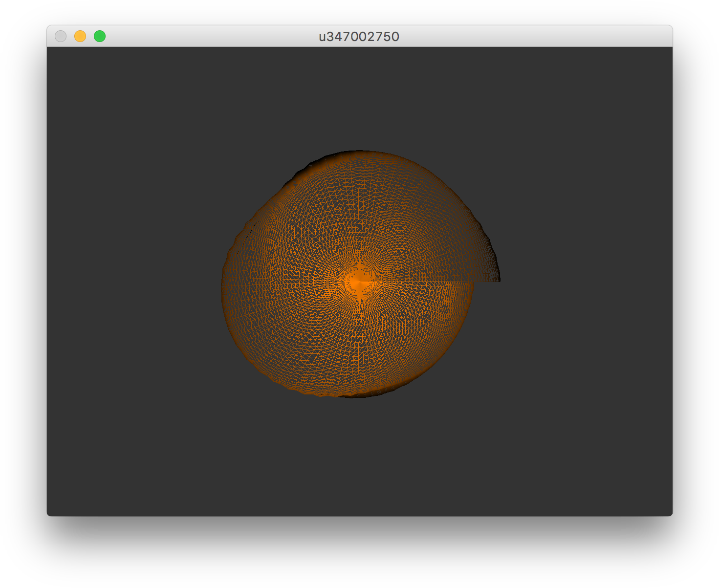The width and height of the screenshot is (719, 588).
Task: Click the grayed-out close button
Action: 61,36
